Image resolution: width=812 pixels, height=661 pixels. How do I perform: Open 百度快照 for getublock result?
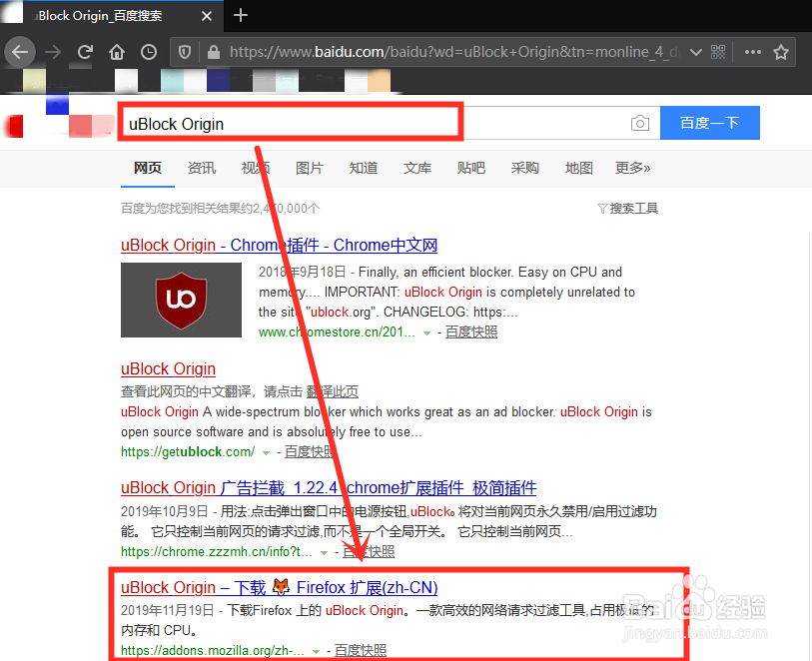(x=311, y=452)
